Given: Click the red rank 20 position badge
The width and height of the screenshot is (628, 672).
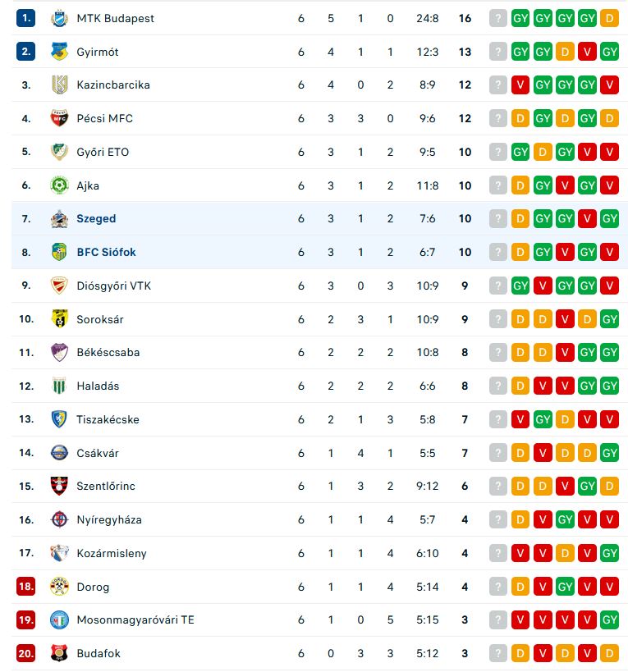Looking at the screenshot, I should point(25,653).
